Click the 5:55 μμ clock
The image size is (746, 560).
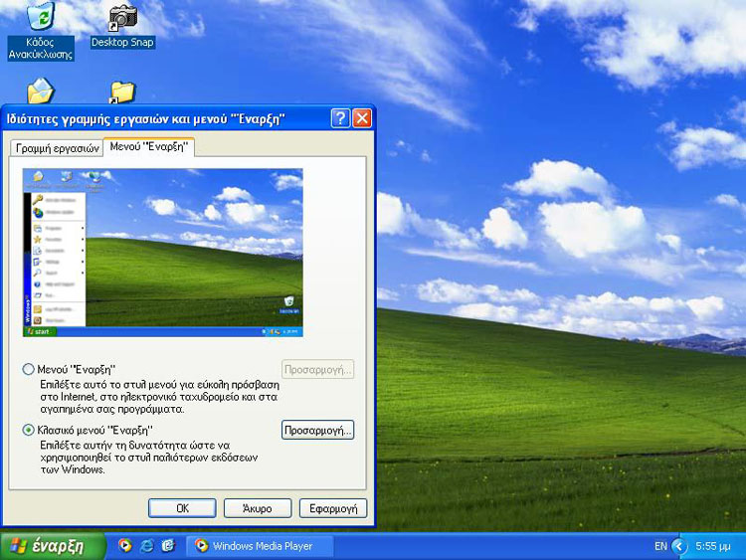[713, 546]
